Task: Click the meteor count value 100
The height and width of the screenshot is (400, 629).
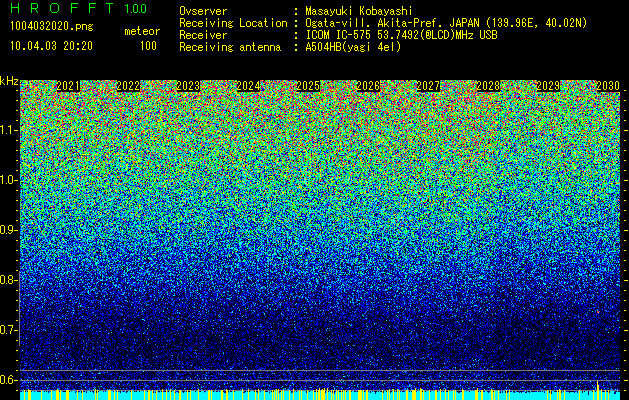Action: pyautogui.click(x=148, y=46)
